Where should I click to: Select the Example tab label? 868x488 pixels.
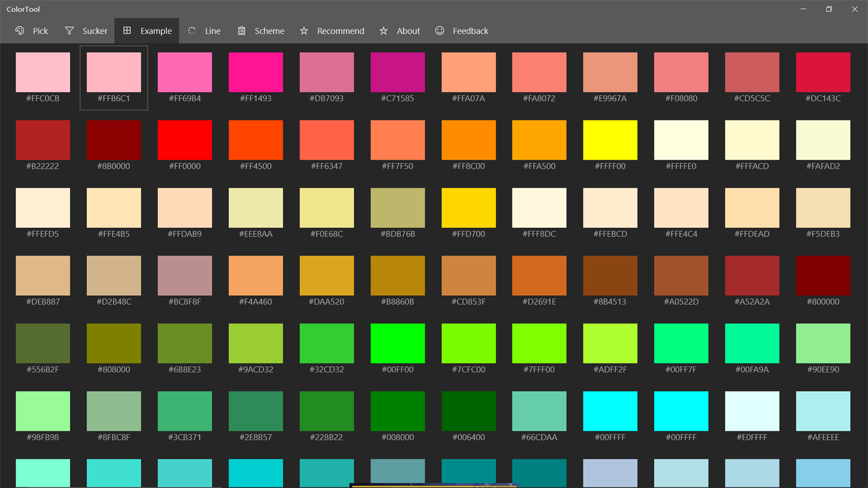(x=156, y=31)
